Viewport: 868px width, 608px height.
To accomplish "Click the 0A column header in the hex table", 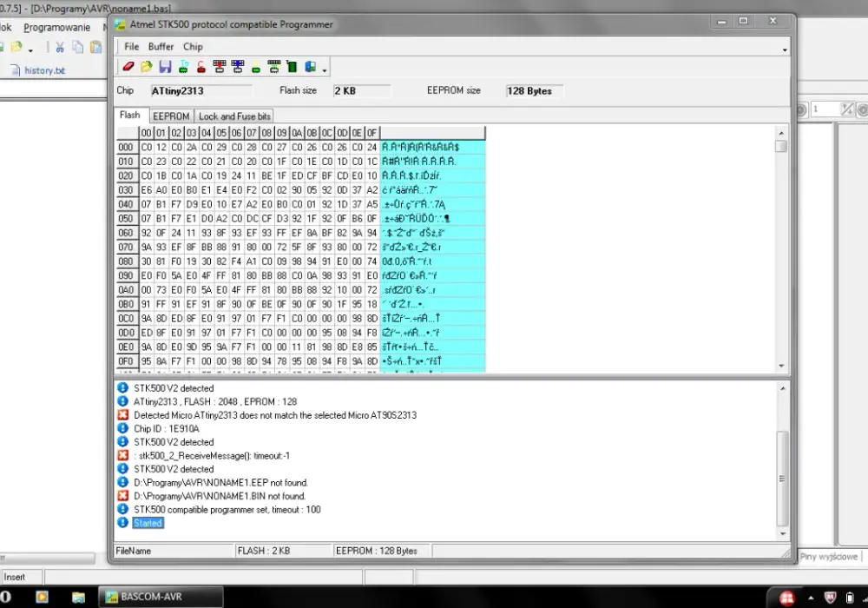I will [297, 133].
